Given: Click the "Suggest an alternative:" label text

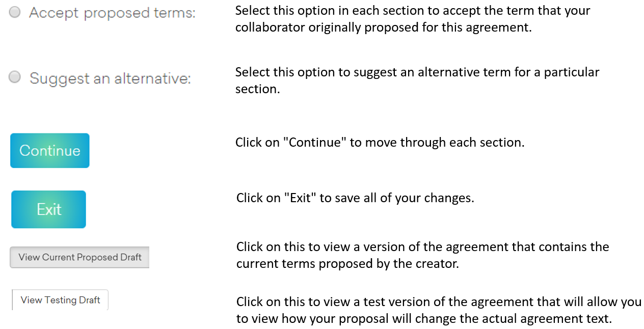Looking at the screenshot, I should 110,78.
